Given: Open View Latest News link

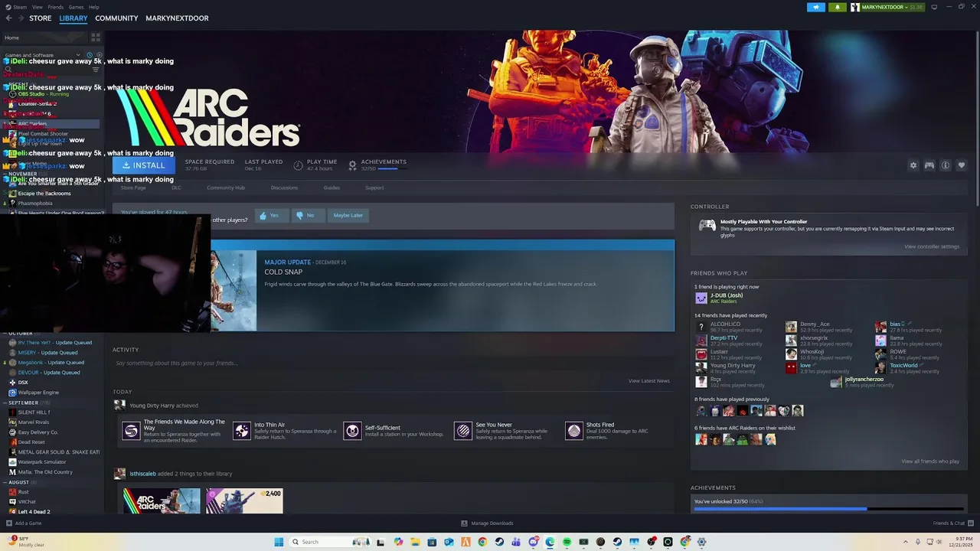Looking at the screenshot, I should pyautogui.click(x=648, y=381).
